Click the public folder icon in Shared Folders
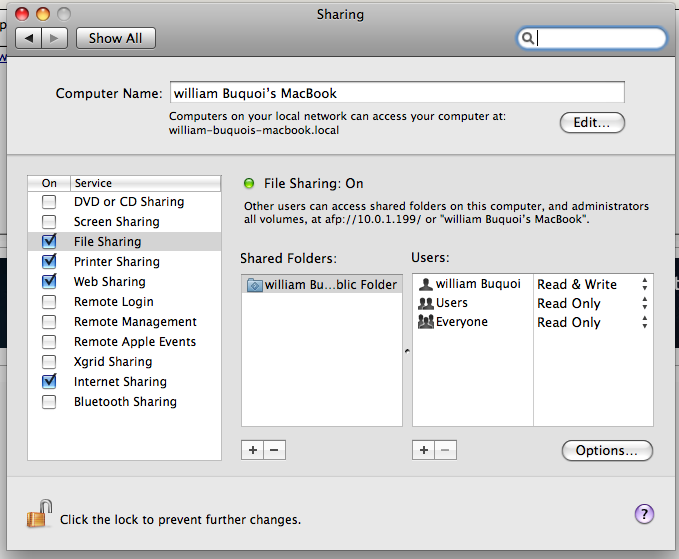Image resolution: width=679 pixels, height=559 pixels. [x=255, y=285]
